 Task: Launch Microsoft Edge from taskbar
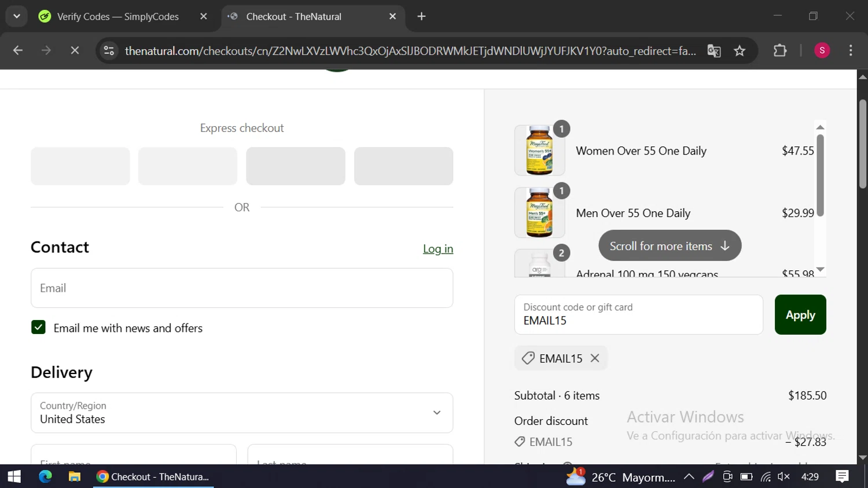click(x=45, y=476)
